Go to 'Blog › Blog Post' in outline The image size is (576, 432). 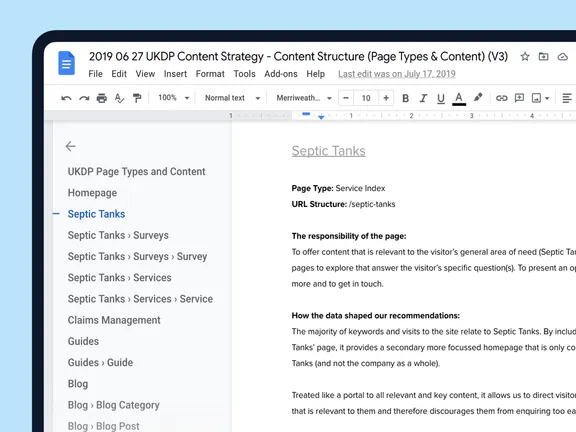click(x=103, y=426)
